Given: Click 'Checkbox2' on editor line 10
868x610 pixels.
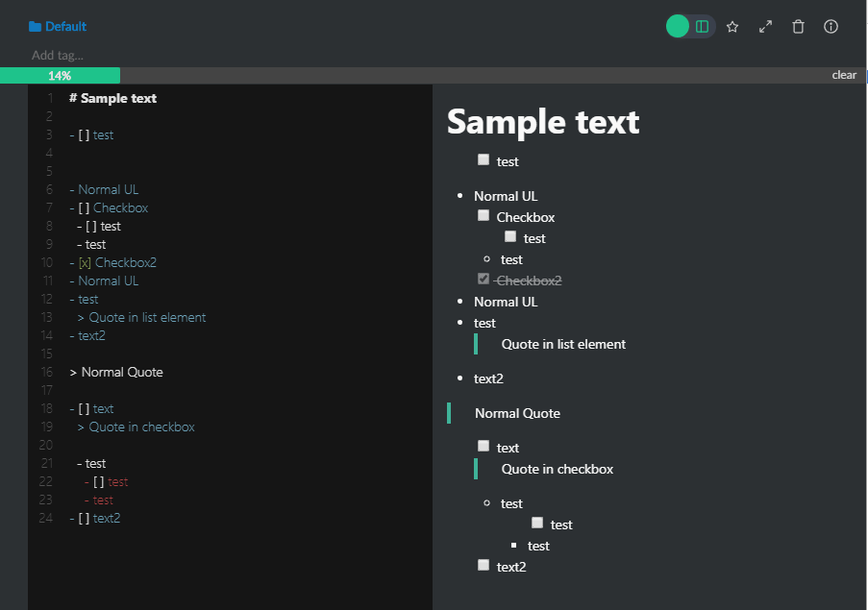Looking at the screenshot, I should pos(126,262).
